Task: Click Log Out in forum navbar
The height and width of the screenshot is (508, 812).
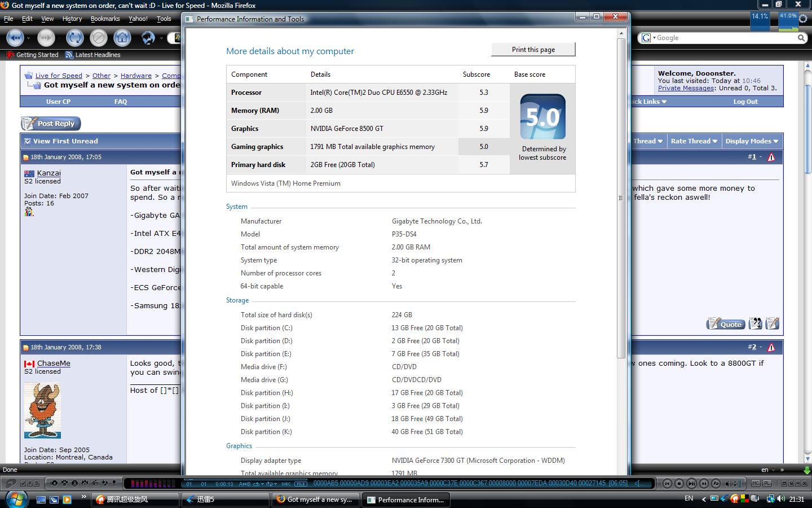Action: pyautogui.click(x=745, y=102)
